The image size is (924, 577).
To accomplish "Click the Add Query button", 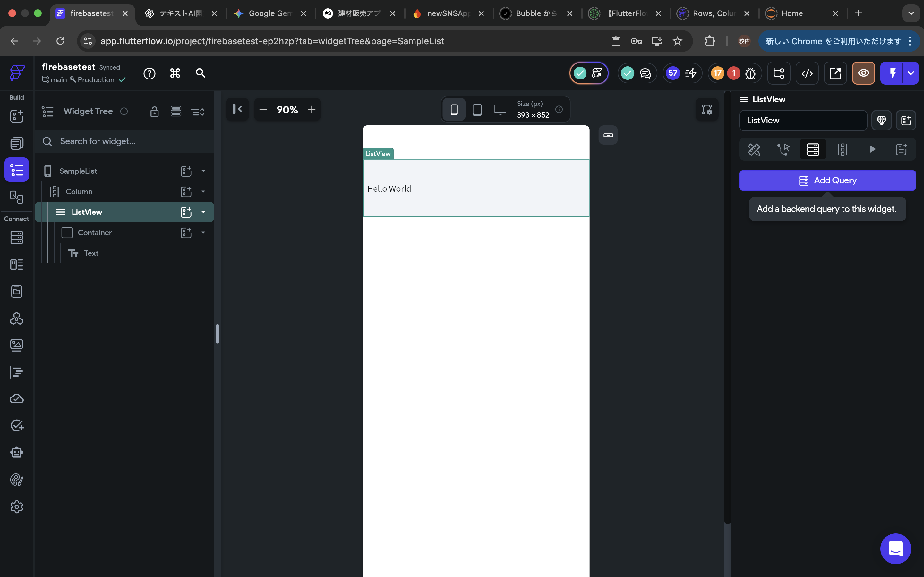I will click(x=827, y=180).
